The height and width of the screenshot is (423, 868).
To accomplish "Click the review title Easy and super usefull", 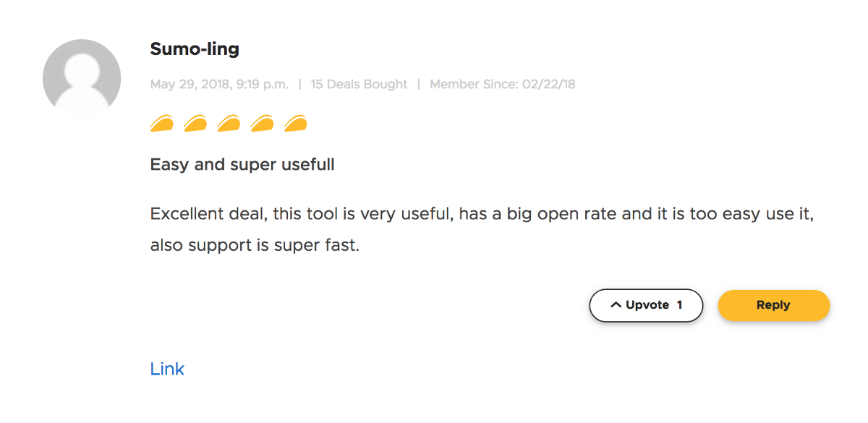I will pyautogui.click(x=242, y=165).
